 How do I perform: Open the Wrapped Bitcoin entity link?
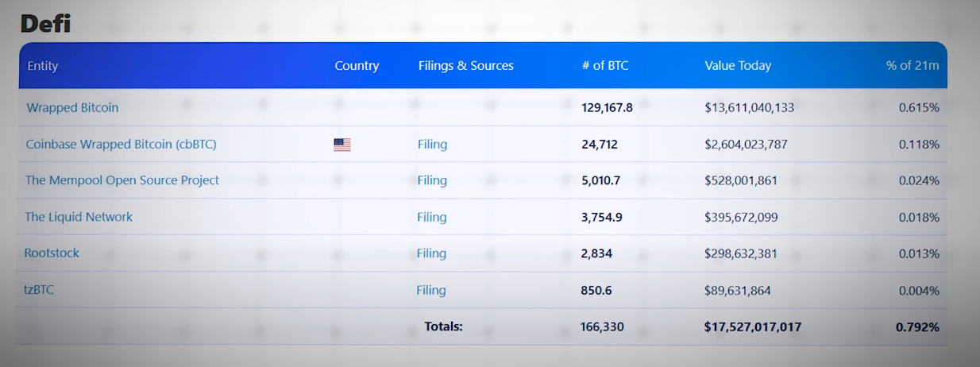click(72, 107)
